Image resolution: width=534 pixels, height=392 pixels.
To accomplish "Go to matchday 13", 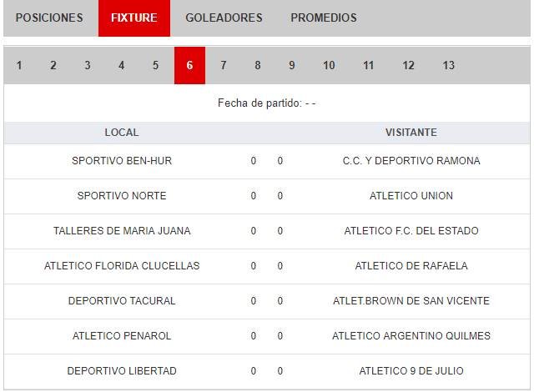I will pyautogui.click(x=449, y=65).
